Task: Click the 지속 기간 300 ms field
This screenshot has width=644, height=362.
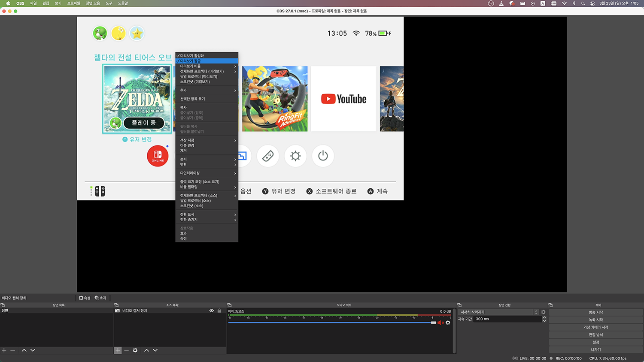Action: pos(508,319)
